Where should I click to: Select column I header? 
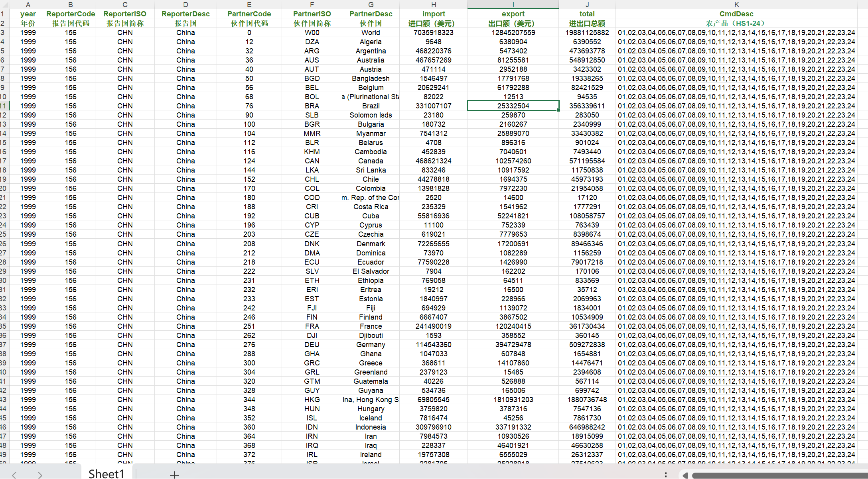[x=513, y=4]
